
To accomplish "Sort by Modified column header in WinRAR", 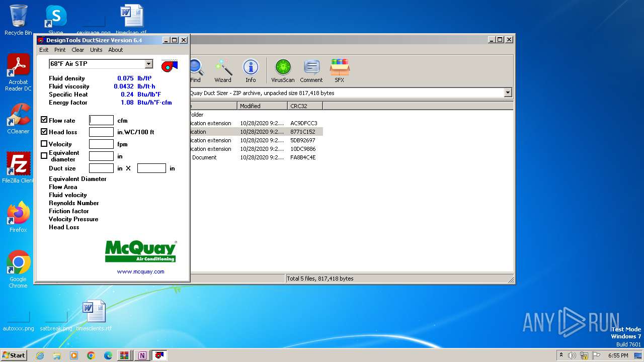I will 262,106.
